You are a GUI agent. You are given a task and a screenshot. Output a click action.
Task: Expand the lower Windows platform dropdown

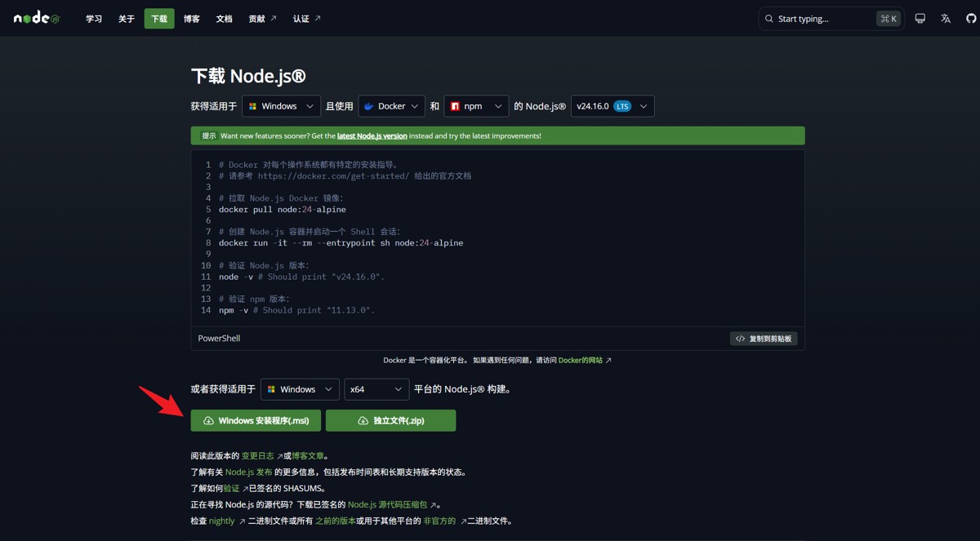click(300, 389)
